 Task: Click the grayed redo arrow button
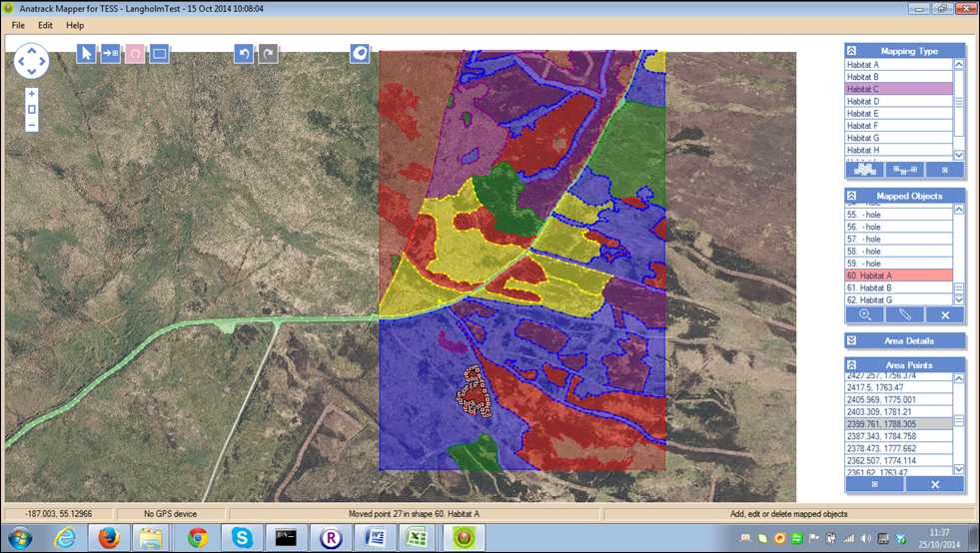point(268,54)
